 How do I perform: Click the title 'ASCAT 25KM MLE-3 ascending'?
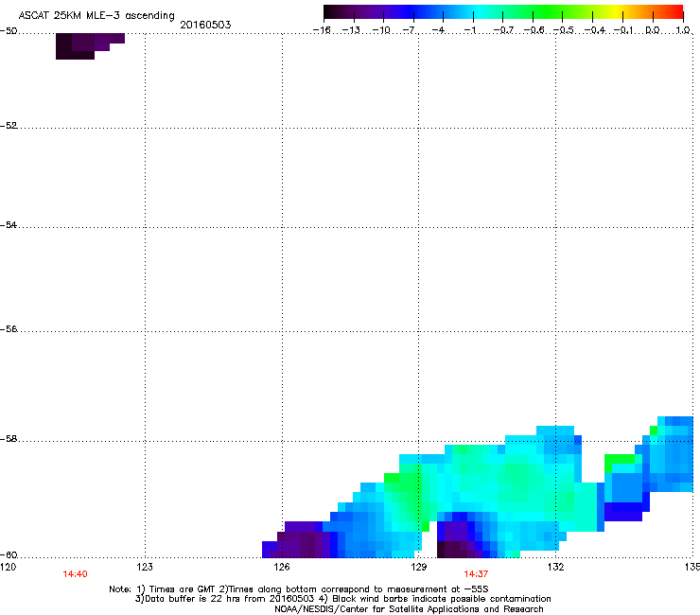(x=96, y=15)
